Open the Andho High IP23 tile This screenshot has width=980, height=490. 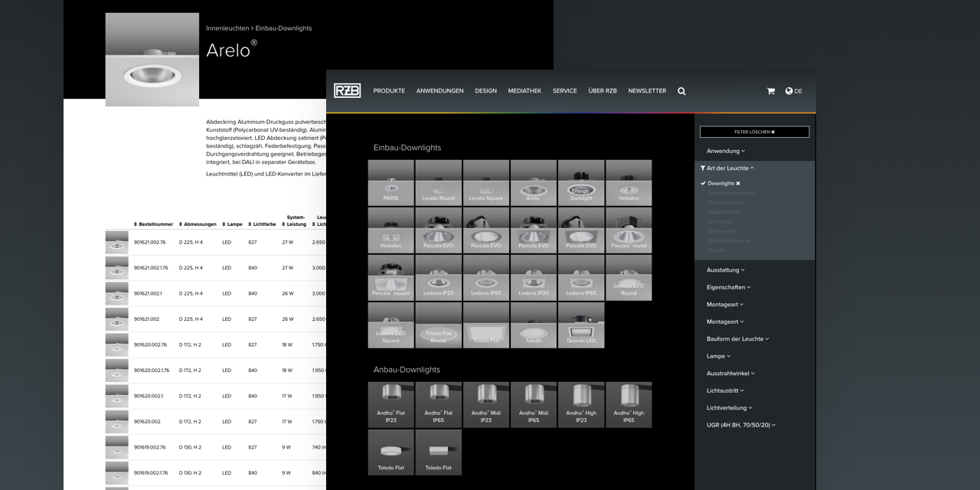580,404
